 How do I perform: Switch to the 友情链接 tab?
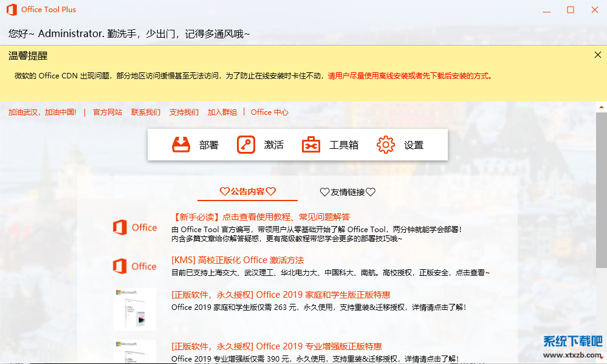point(348,192)
